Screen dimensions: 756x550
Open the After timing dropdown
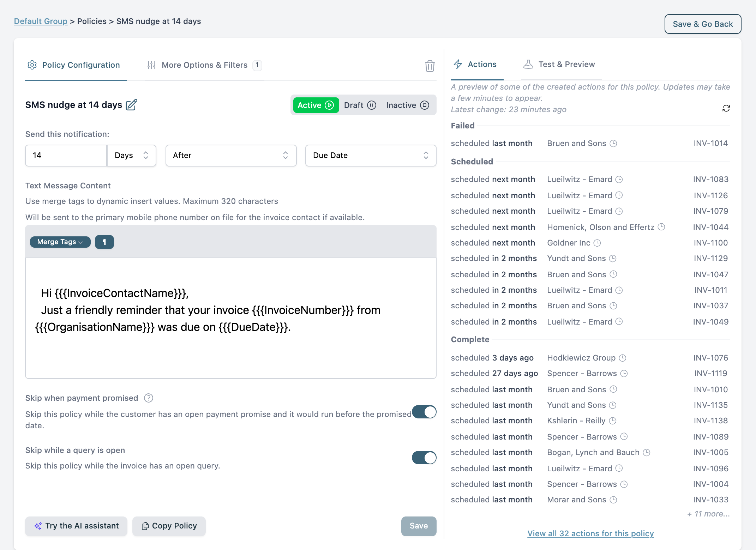[231, 156]
